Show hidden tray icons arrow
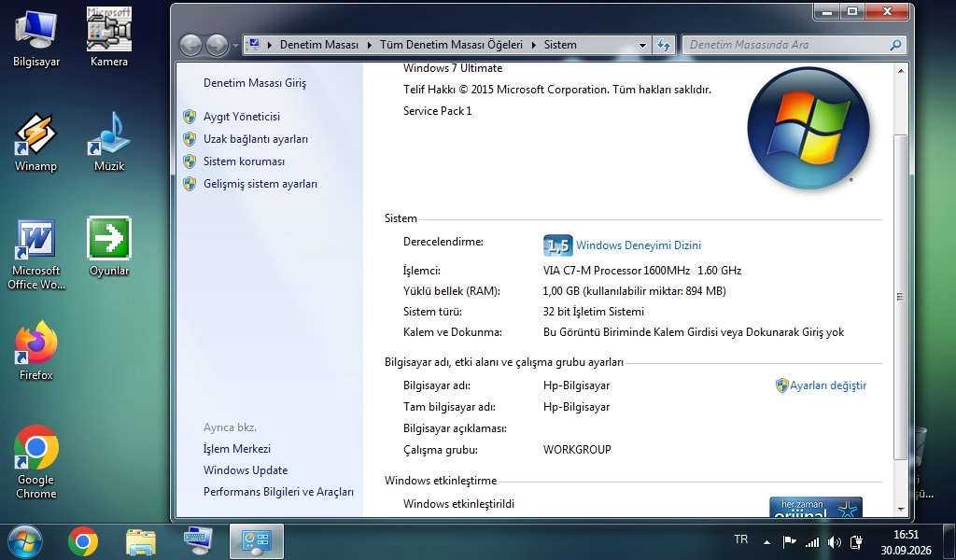Screen dimensions: 956x560 pyautogui.click(x=767, y=541)
